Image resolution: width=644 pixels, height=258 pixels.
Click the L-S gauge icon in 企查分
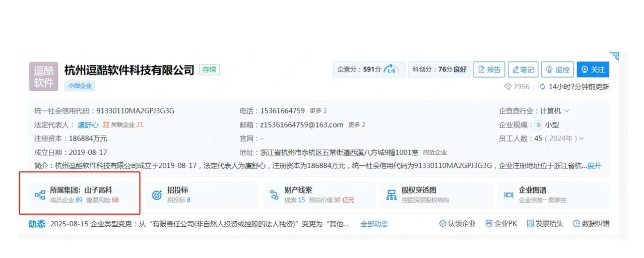(391, 70)
